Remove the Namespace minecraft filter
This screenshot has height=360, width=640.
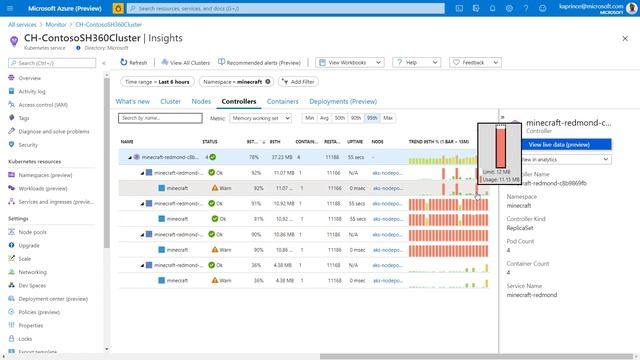click(x=268, y=82)
